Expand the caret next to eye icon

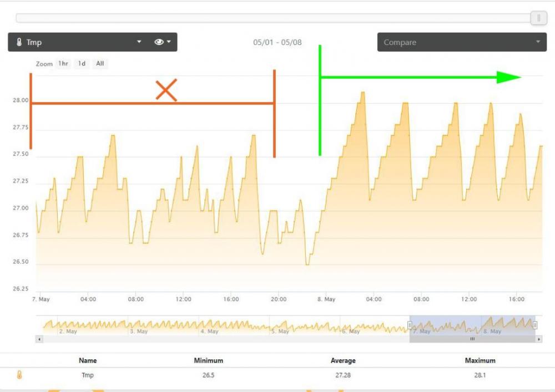pos(169,42)
